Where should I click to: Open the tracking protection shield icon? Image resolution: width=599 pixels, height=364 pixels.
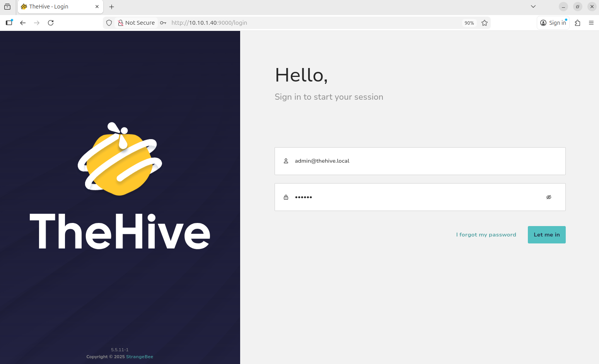[109, 23]
